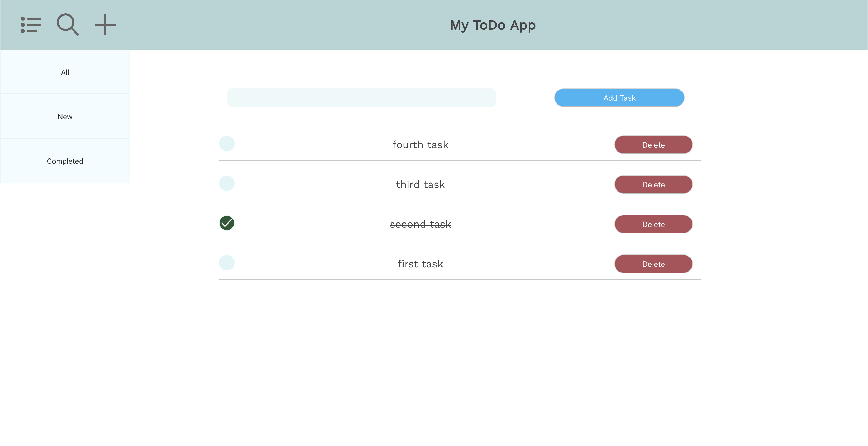Toggle completion checkbox for third task
Viewport: 868px width, 446px height.
[227, 183]
